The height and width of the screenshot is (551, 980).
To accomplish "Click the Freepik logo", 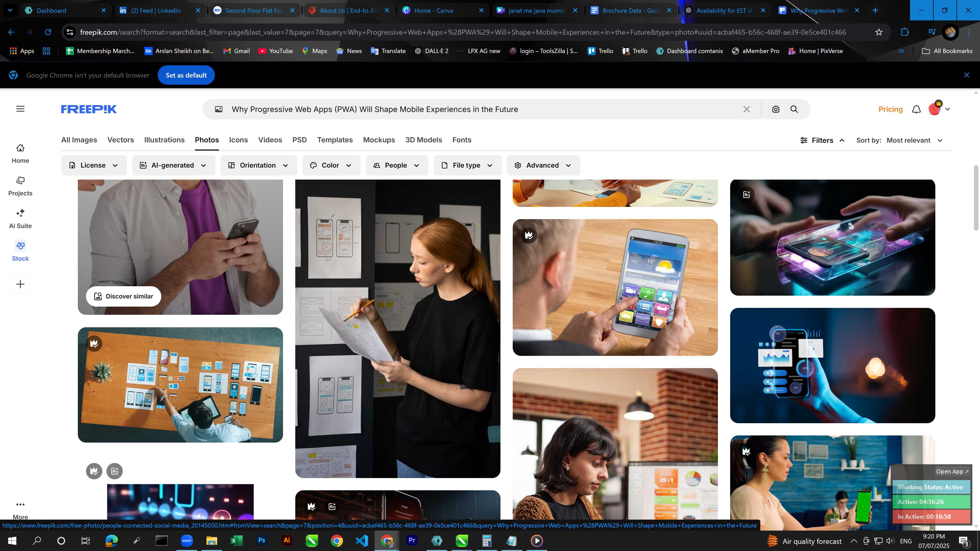I will pos(89,109).
